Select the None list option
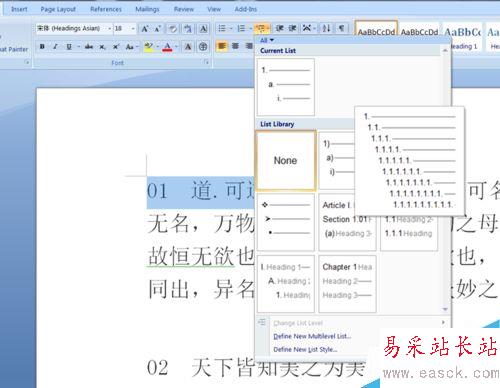Screen dimensions: 500x388 tap(286, 161)
